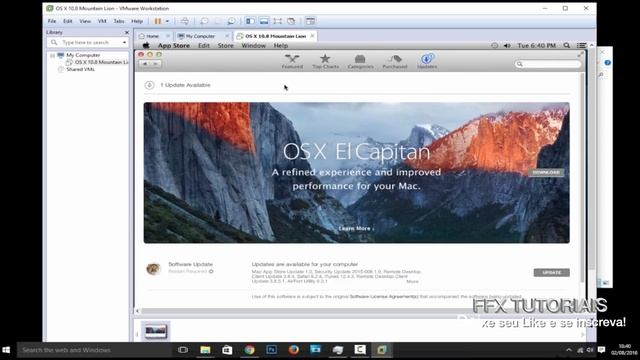Click Learn More on El Capitan banner
This screenshot has height=360, width=640.
click(x=356, y=229)
